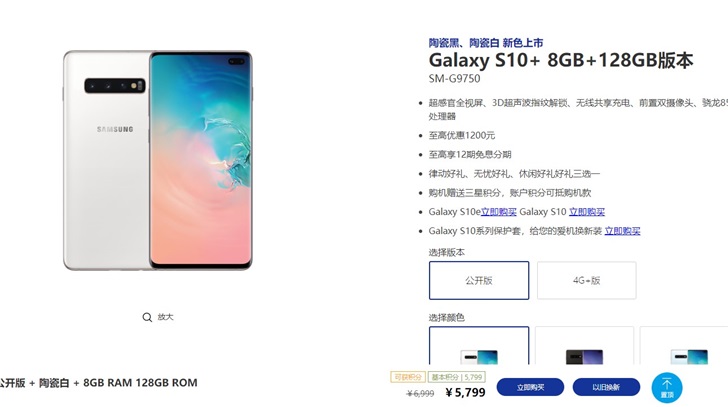
Task: Select the 公开版 version option
Action: point(479,280)
